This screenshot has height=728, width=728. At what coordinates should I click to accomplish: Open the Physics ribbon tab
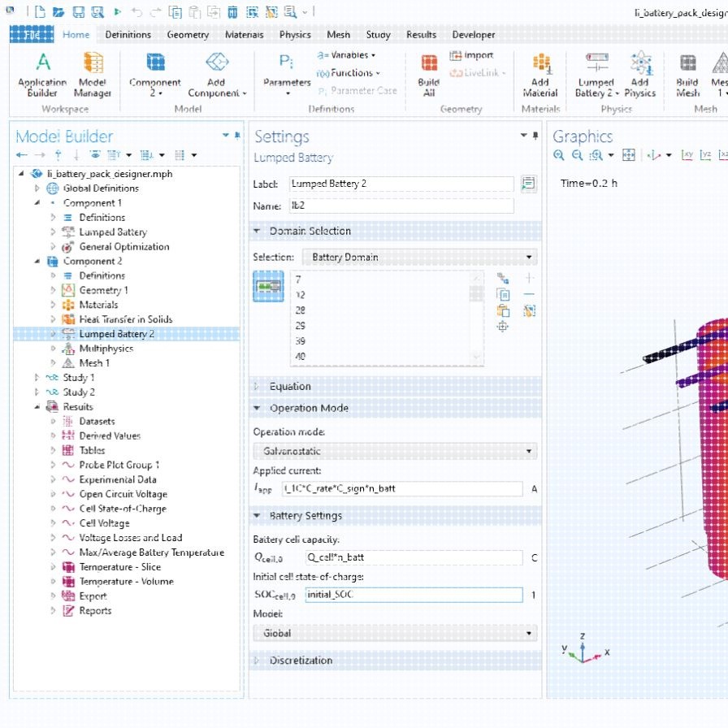[295, 35]
